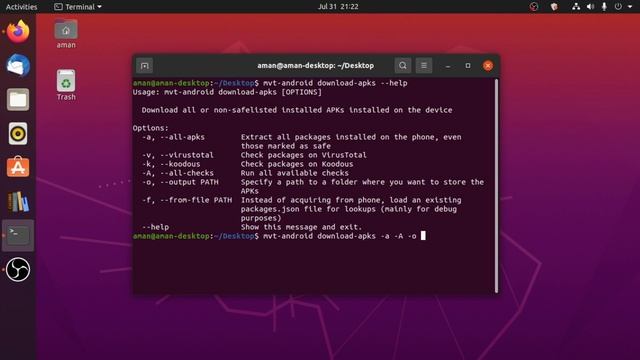The image size is (640, 360).
Task: Open the clock and calendar panel
Action: pyautogui.click(x=338, y=7)
